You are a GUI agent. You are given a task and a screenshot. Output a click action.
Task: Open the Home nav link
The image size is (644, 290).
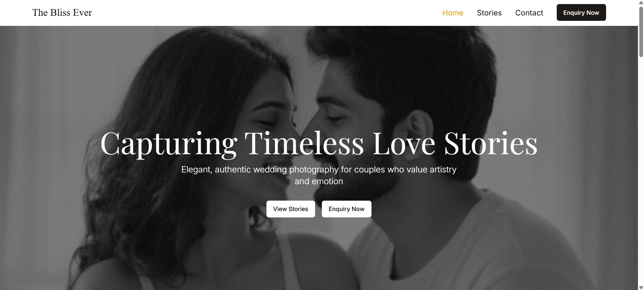[453, 13]
